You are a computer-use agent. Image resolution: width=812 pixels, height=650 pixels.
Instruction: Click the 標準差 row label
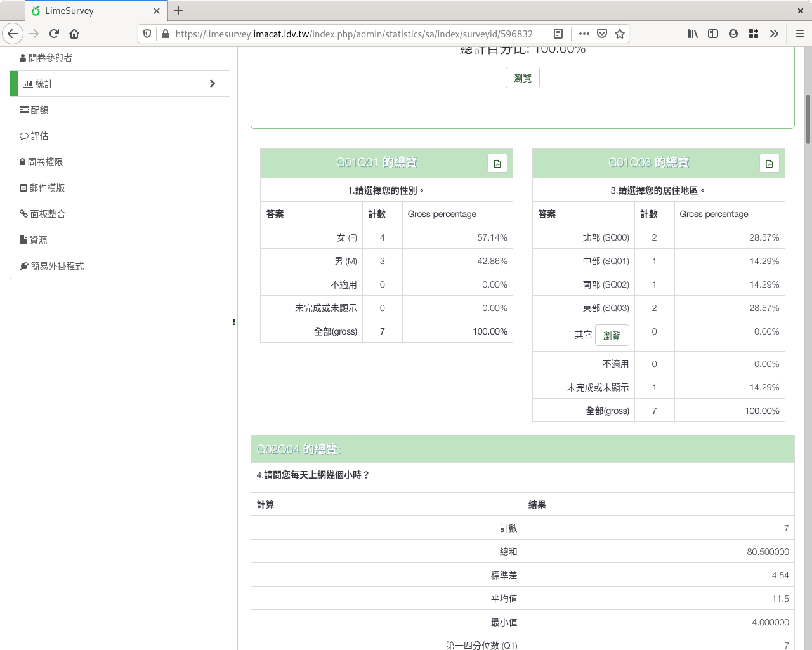point(504,575)
